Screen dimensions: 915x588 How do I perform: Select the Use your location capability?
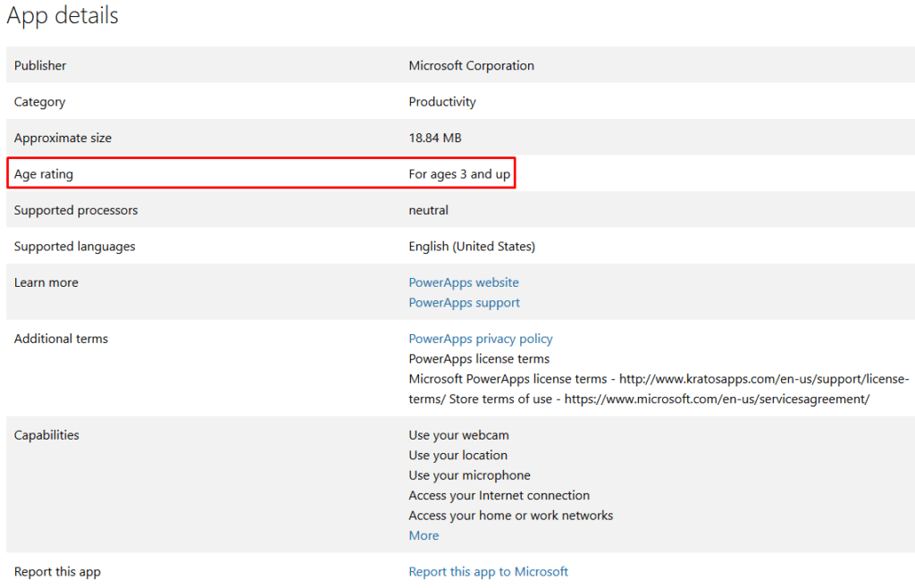[457, 455]
